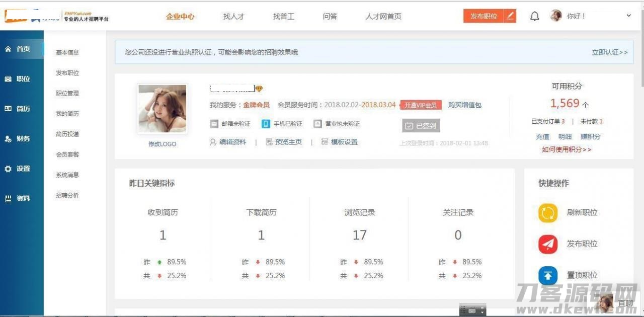644x317 pixels.
Task: Click the 营业执未验证 license verification status
Action: [x=337, y=124]
